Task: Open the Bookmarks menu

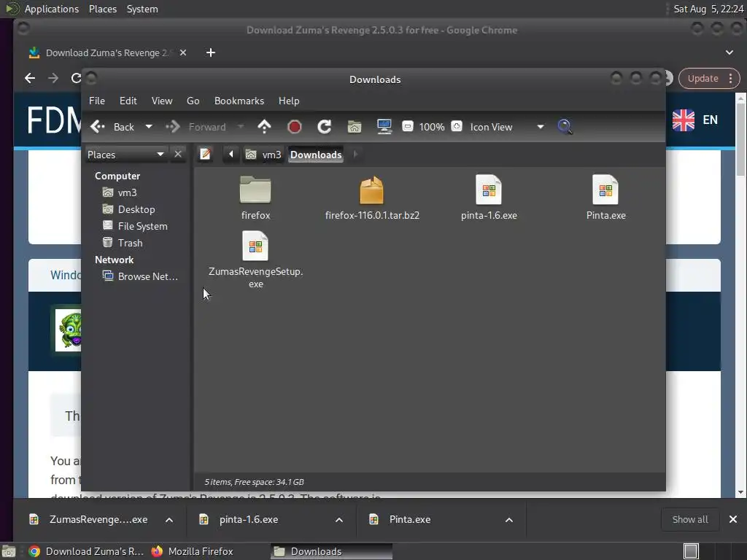Action: [x=239, y=101]
